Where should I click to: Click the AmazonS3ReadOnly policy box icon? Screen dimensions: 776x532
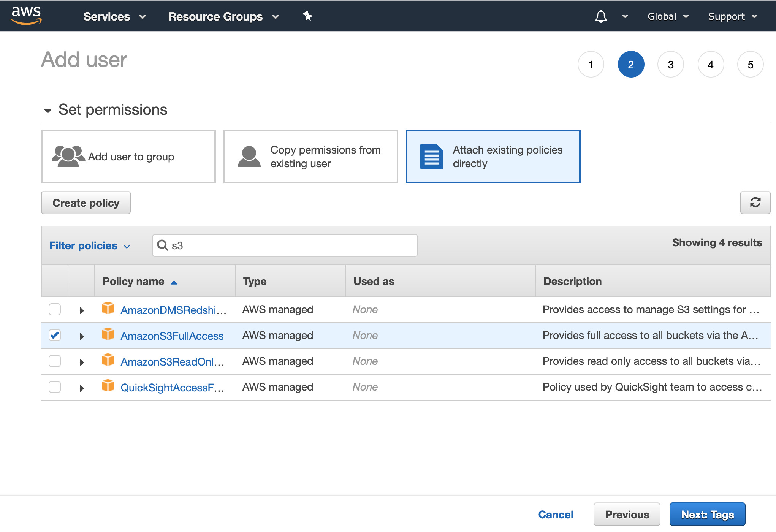pos(108,360)
